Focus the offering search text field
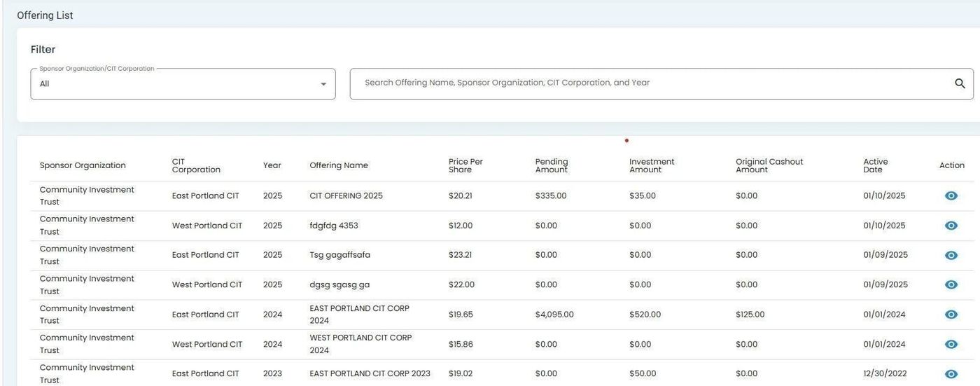980x386 pixels. click(x=651, y=83)
